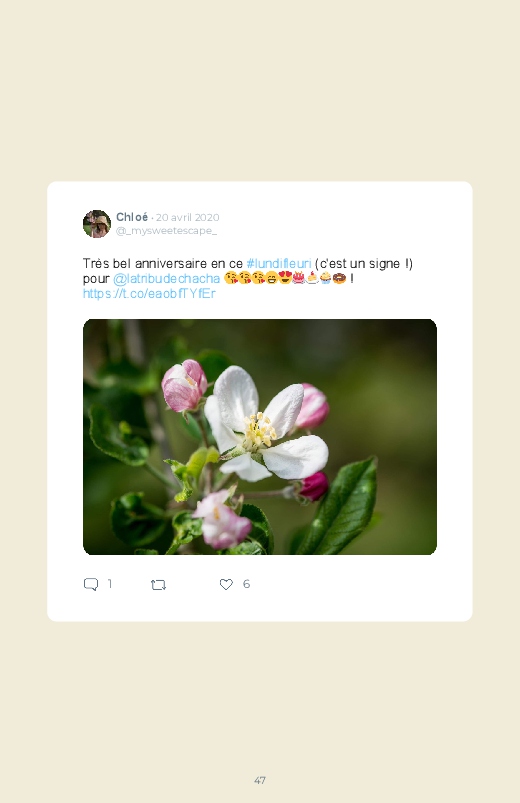Open the @_mysweetescape_ handle
Screen dimensions: 520x803
point(167,230)
